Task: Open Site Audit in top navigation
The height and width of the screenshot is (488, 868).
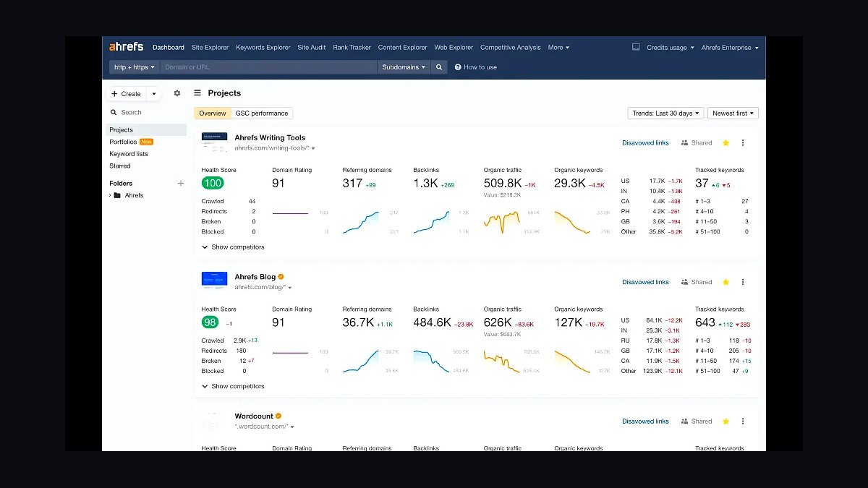Action: tap(312, 48)
